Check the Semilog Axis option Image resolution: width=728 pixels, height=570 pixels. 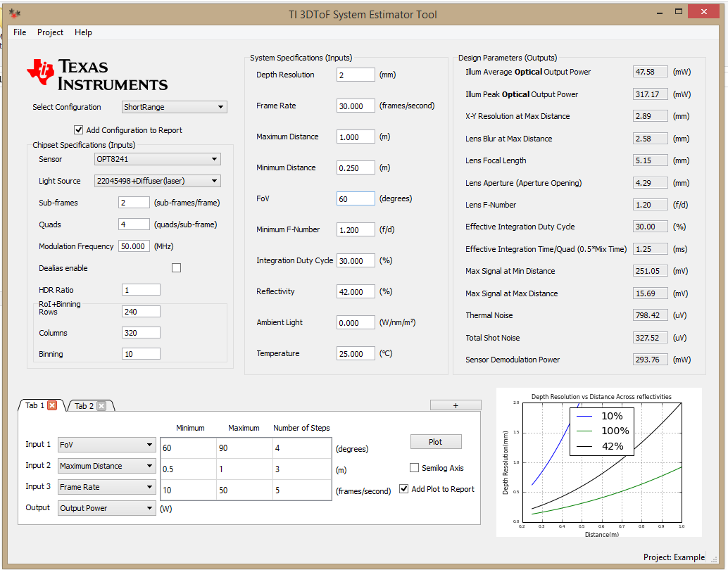[414, 468]
